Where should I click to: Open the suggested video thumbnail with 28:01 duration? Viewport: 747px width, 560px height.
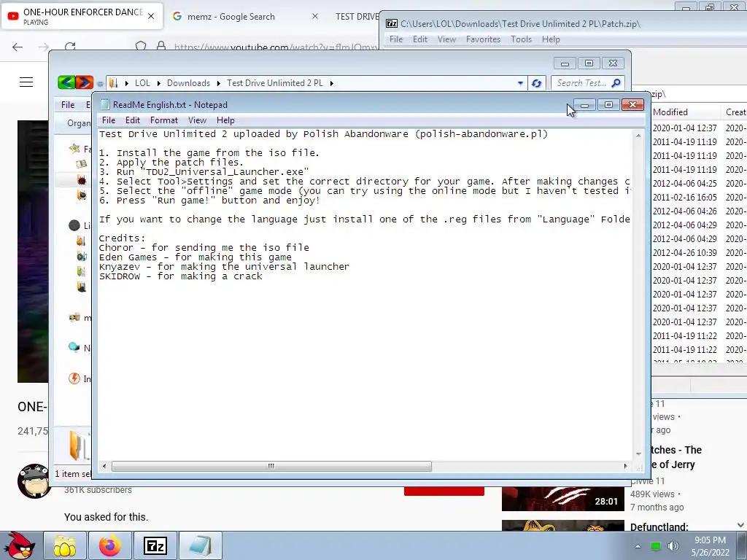(562, 499)
